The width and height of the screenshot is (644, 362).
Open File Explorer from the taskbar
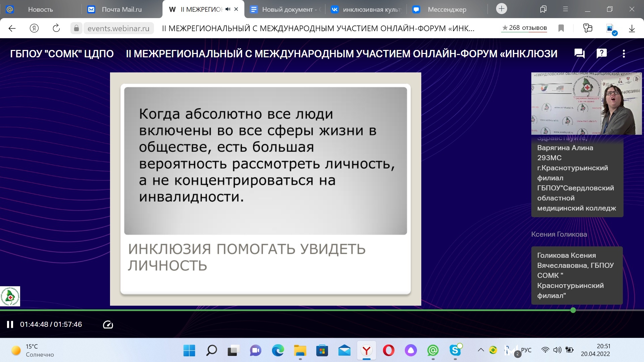pos(300,351)
